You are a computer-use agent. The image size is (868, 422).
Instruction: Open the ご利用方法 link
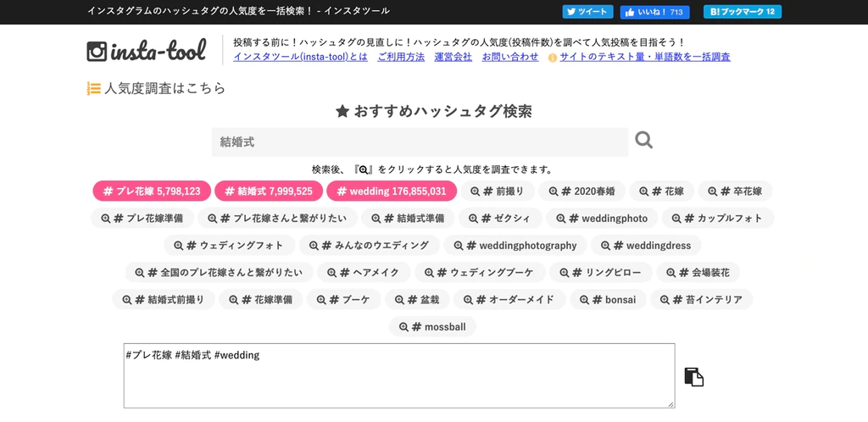point(401,57)
